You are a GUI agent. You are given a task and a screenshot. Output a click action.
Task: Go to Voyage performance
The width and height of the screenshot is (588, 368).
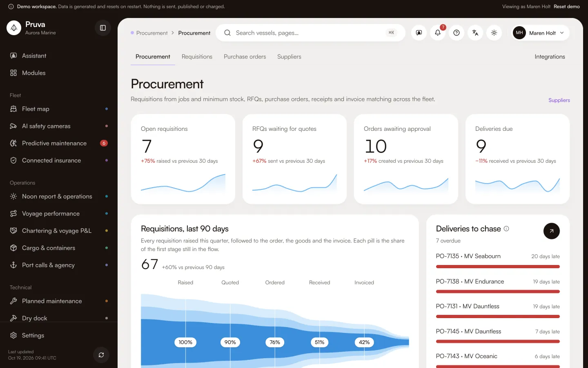pos(59,213)
